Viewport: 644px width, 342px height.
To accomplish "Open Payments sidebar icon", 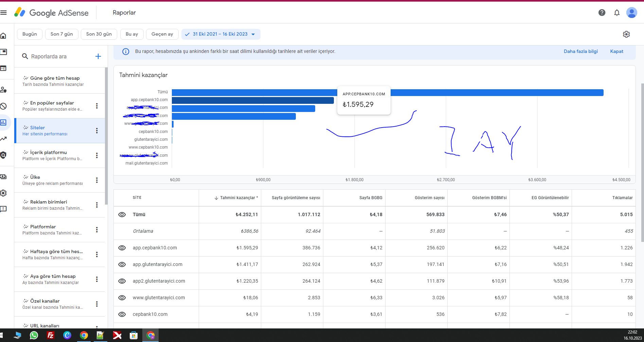I will (x=3, y=177).
